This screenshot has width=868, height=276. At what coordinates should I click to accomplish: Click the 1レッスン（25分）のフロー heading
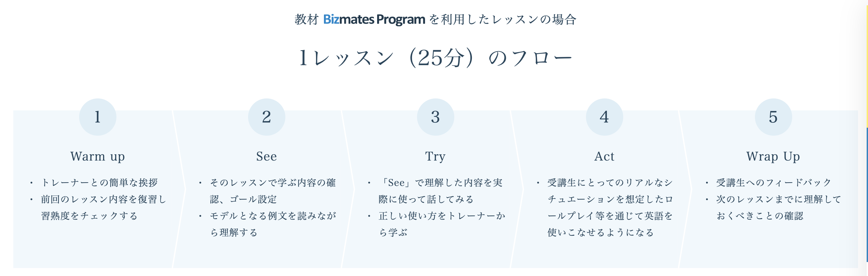435,58
